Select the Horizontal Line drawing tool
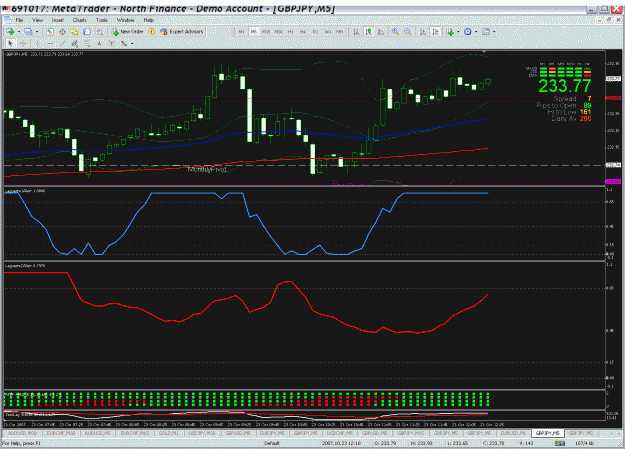The image size is (625, 449). (x=50, y=43)
